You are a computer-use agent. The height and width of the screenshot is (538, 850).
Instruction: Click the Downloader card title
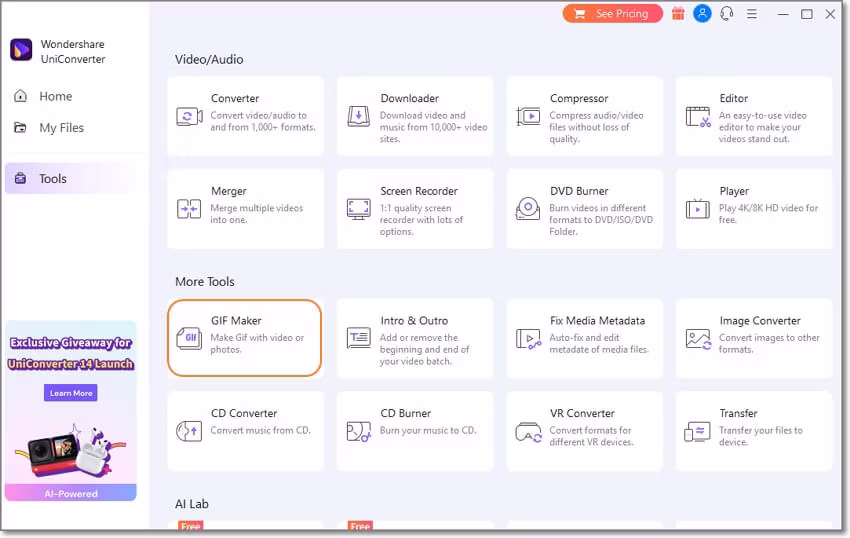409,98
